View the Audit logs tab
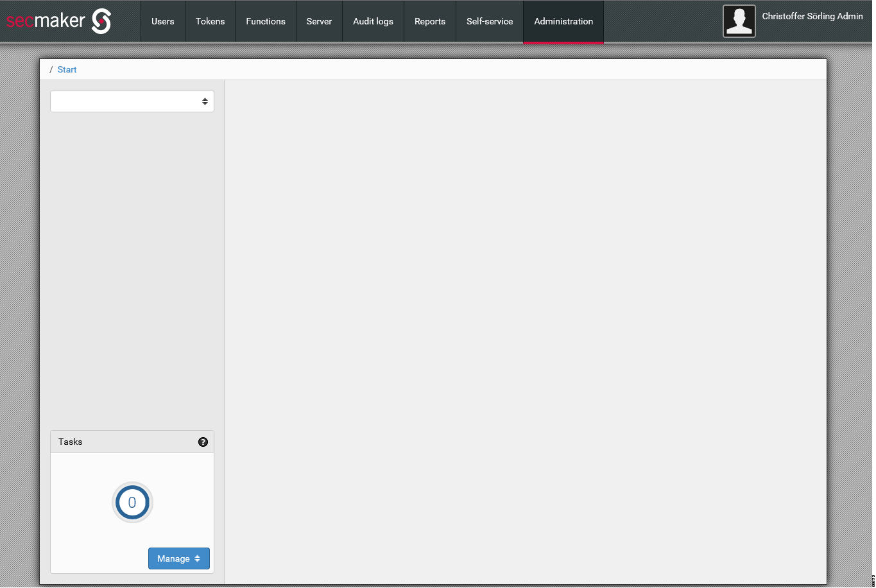Screen dimensions: 876x588 (373, 21)
